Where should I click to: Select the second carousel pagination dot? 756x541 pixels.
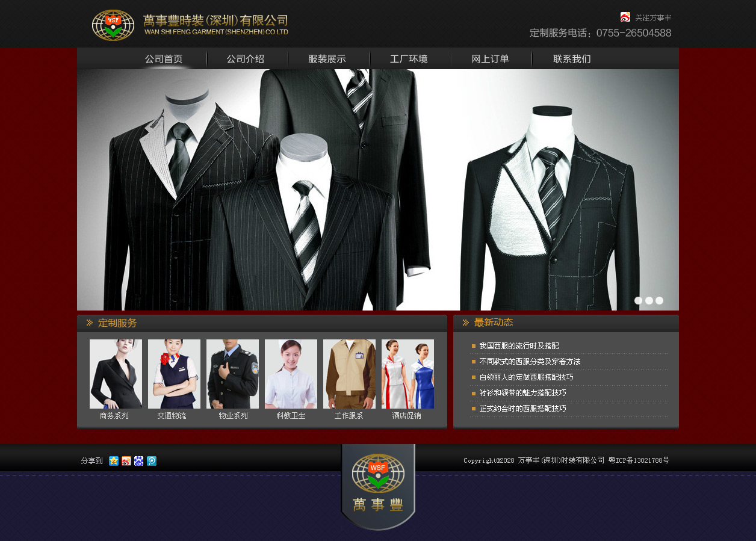tap(649, 300)
